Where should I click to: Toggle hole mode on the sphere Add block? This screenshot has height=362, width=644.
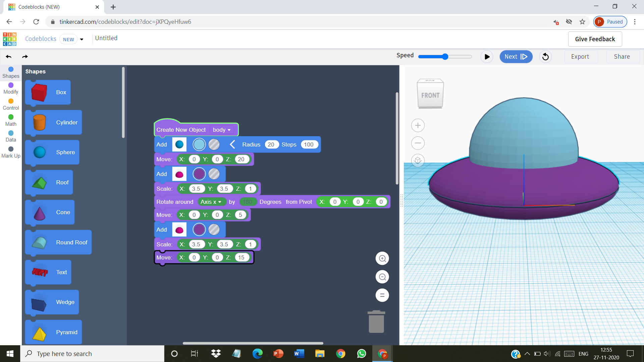(x=214, y=144)
